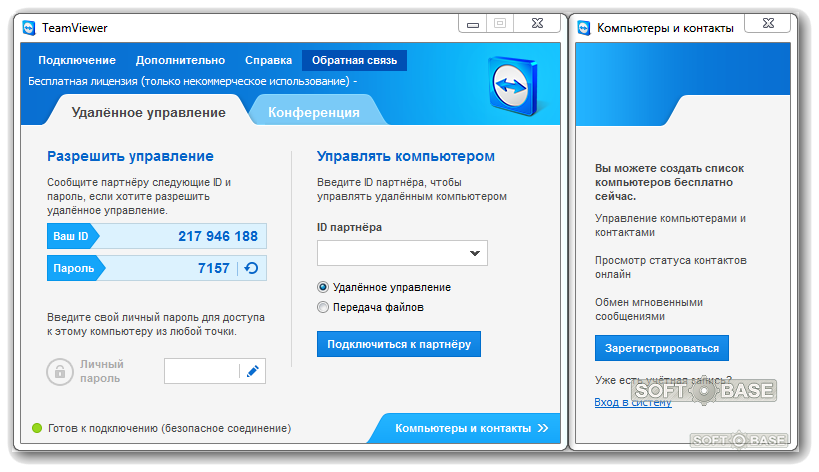
Task: Click the password value 7157
Action: point(214,268)
